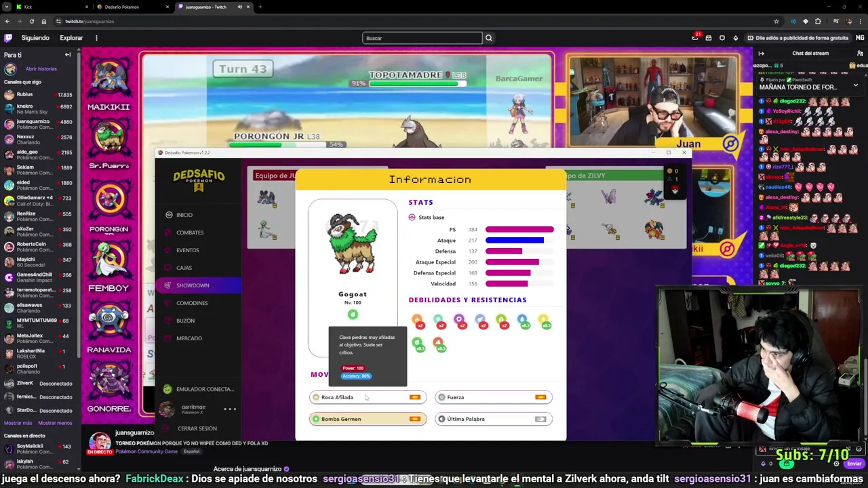868x488 pixels.
Task: Click the Velocidad stat bar
Action: pyautogui.click(x=507, y=284)
